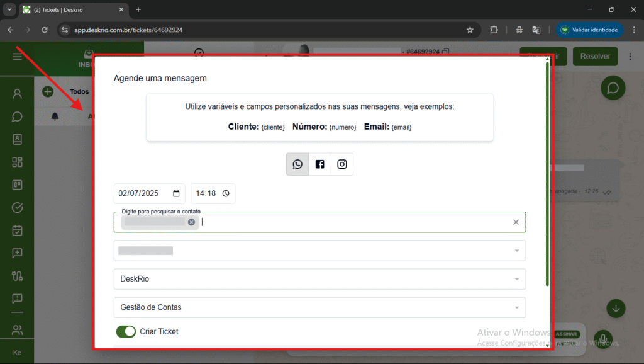This screenshot has width=644, height=364.
Task: Open the team users icon in sidebar
Action: 17,330
